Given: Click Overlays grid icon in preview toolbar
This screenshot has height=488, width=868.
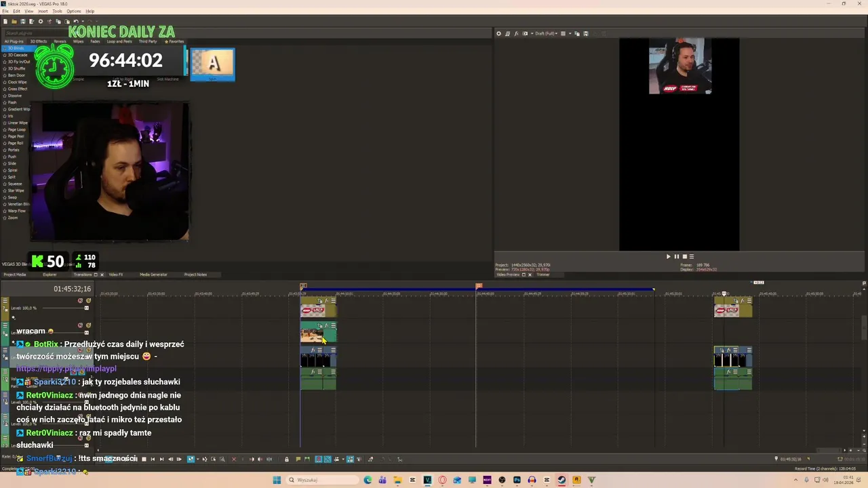Looking at the screenshot, I should pyautogui.click(x=563, y=34).
